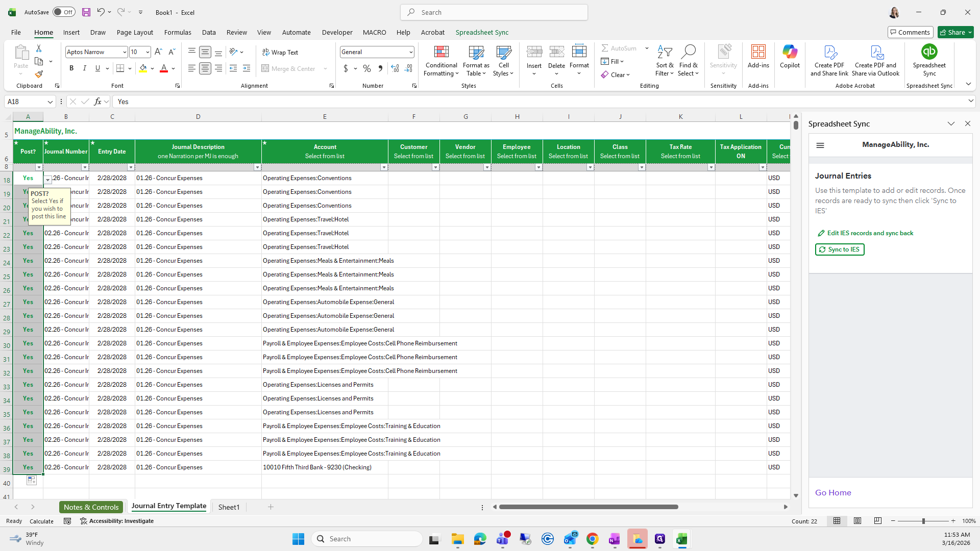Switch to Notes & Controls sheet tab

[91, 507]
